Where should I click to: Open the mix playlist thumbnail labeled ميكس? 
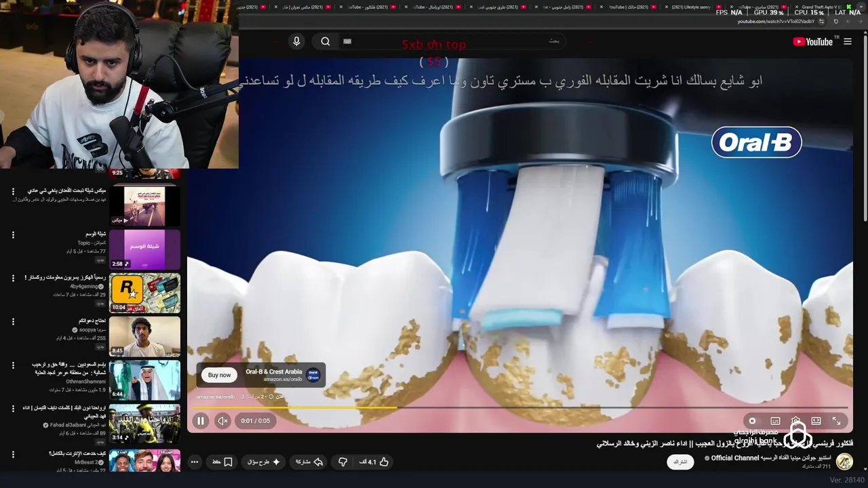pyautogui.click(x=145, y=206)
